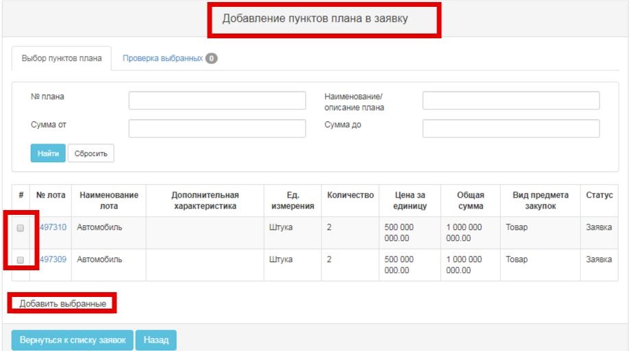Open lot link 497309
Viewport: 644px width, 351px height.
[x=53, y=259]
